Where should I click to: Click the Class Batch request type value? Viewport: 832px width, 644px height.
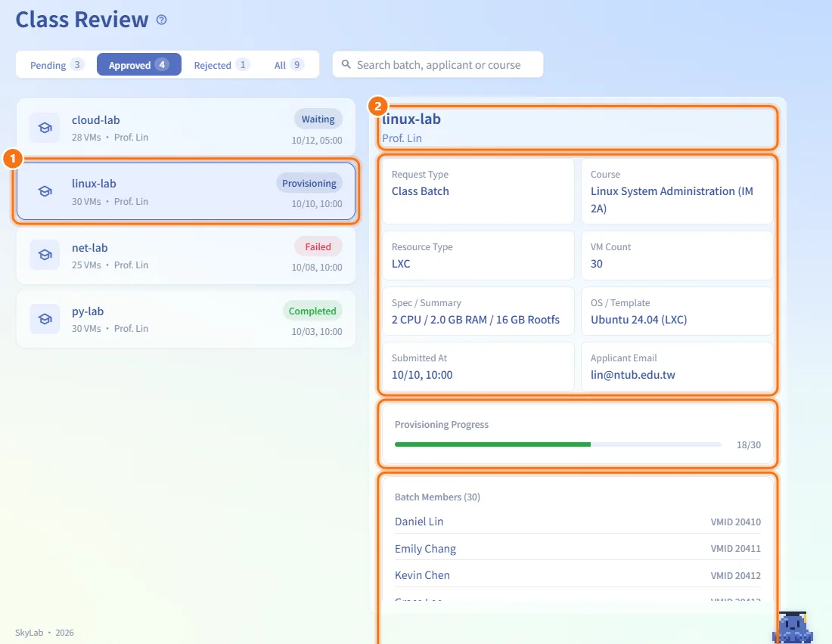pyautogui.click(x=421, y=191)
